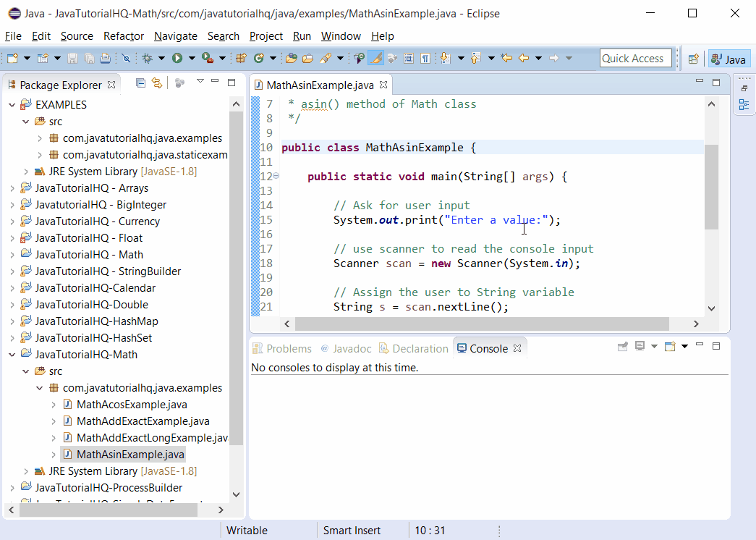Click the Last Edit Location icon
This screenshot has width=756, height=540.
tap(506, 59)
